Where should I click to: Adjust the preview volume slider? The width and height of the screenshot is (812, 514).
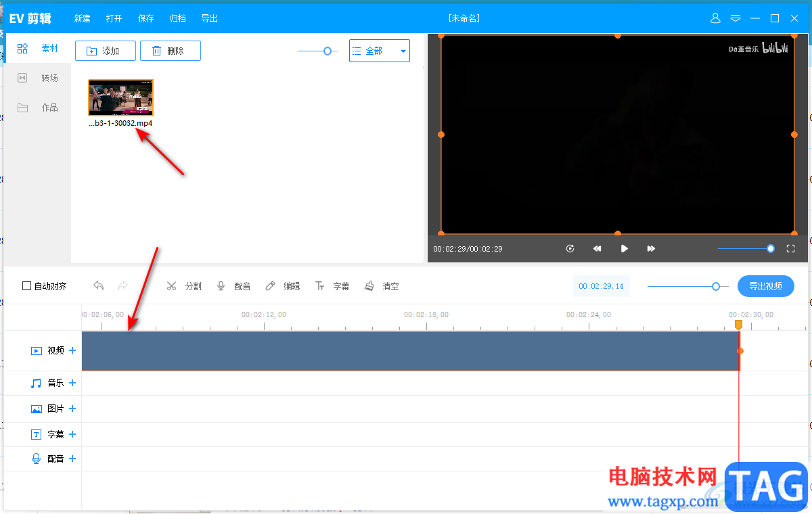click(x=771, y=249)
